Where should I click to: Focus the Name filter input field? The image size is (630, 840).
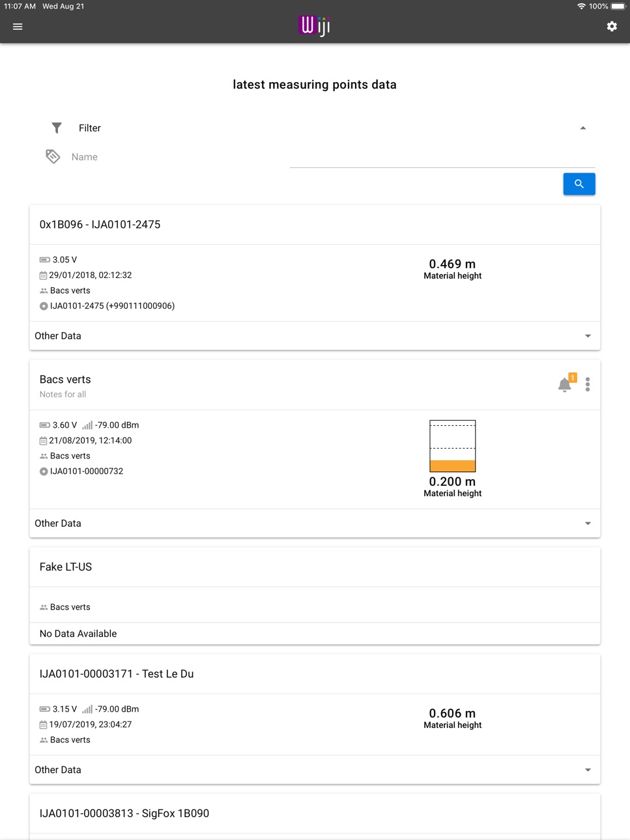(x=442, y=157)
